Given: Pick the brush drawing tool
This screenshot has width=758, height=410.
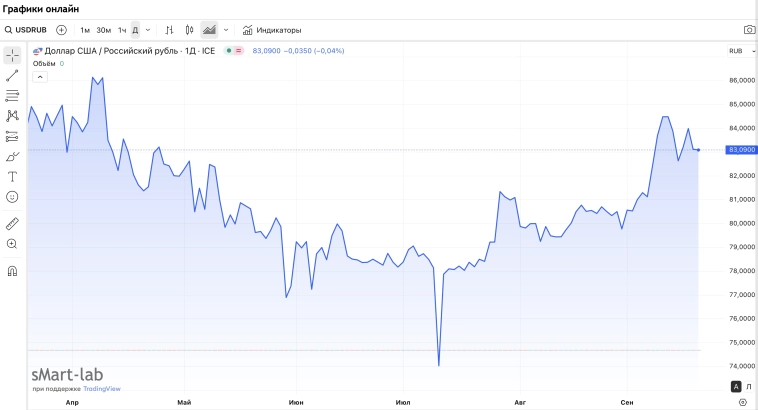Looking at the screenshot, I should point(12,156).
